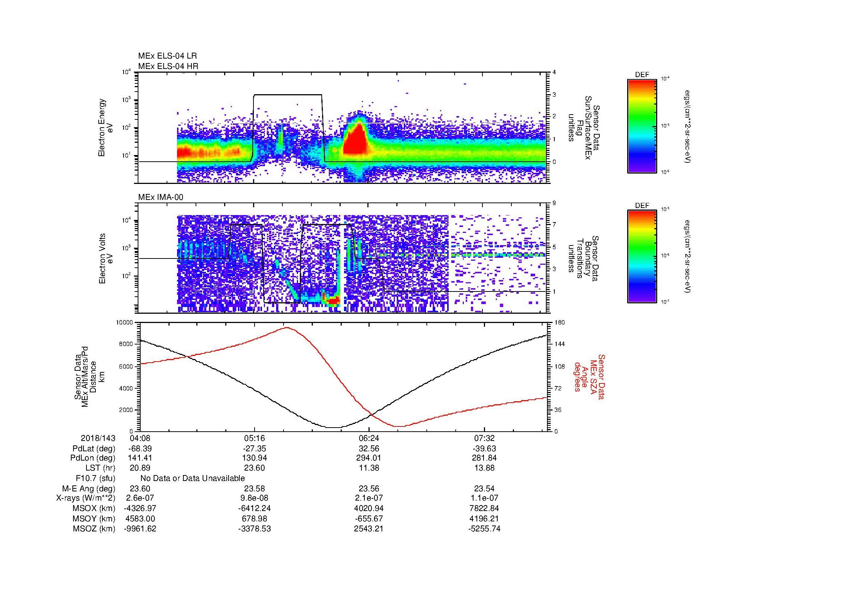Click PdLon value '130.94'
Screen dimensions: 868x613
(255, 458)
